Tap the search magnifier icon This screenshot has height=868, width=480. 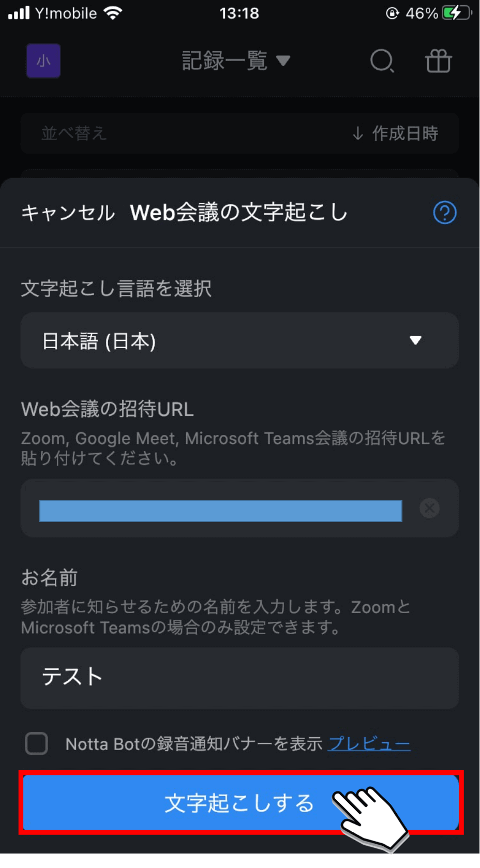point(382,61)
